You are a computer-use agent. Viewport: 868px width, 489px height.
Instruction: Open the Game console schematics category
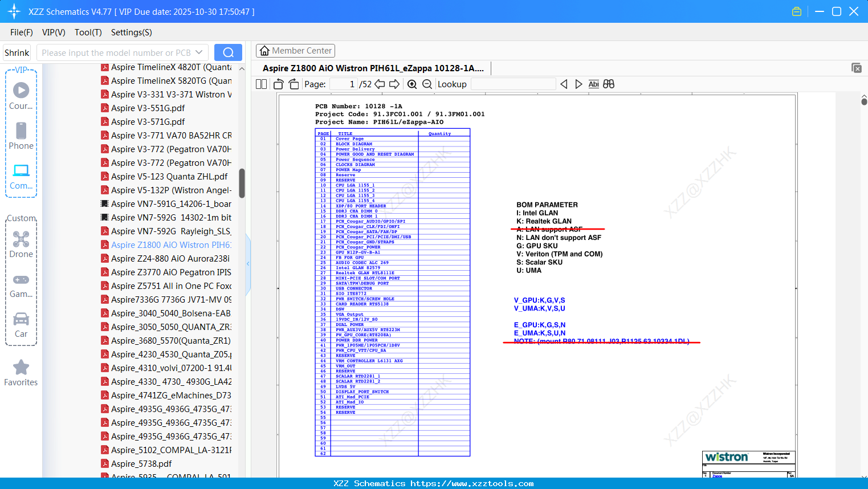click(x=21, y=286)
